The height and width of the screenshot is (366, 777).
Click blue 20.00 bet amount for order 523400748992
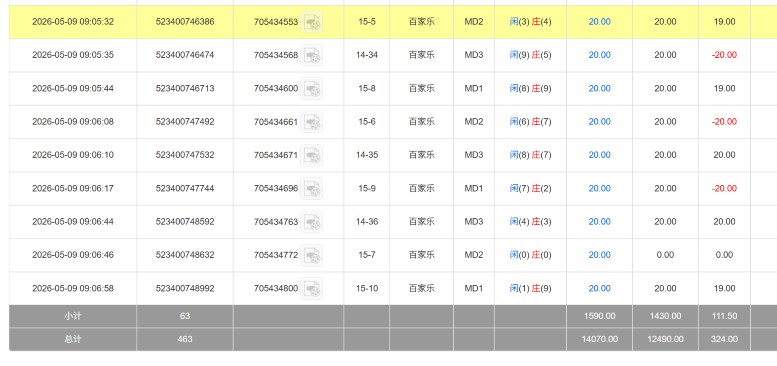pyautogui.click(x=599, y=288)
